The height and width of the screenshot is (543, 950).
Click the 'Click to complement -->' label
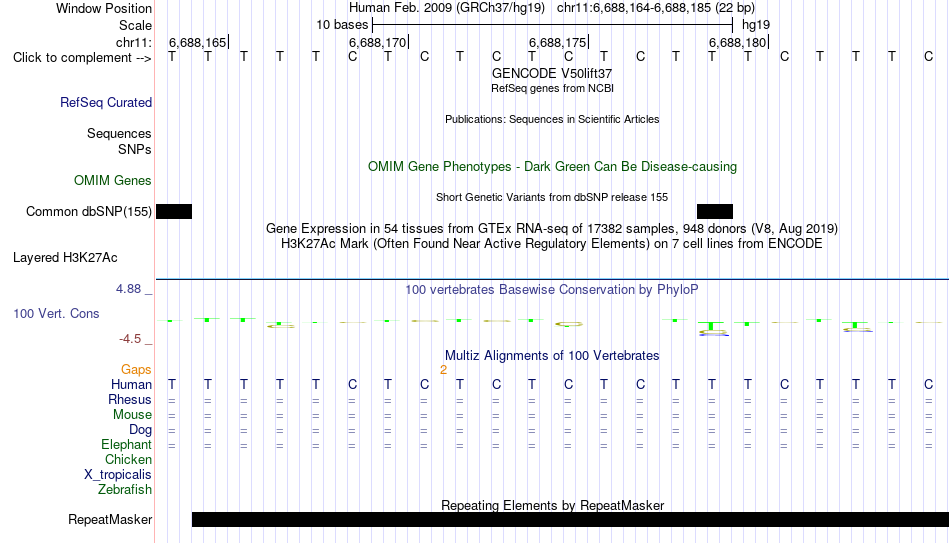pyautogui.click(x=82, y=58)
